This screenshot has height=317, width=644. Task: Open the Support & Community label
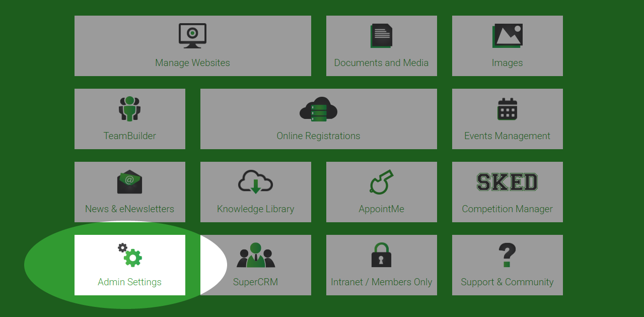tap(507, 282)
